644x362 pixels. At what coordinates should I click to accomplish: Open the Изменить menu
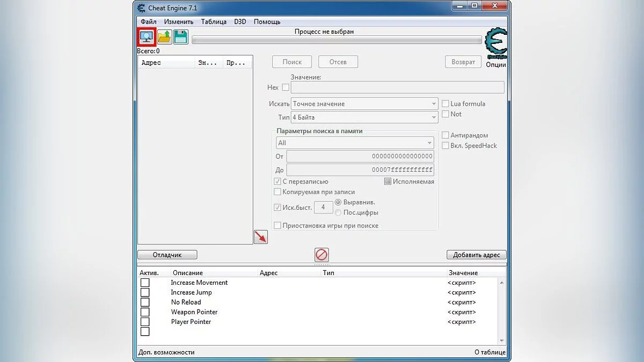coord(179,22)
